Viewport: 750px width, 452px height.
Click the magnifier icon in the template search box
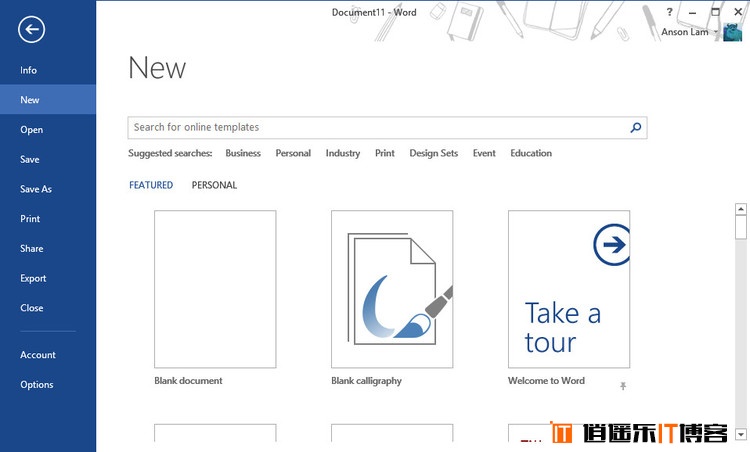point(636,127)
